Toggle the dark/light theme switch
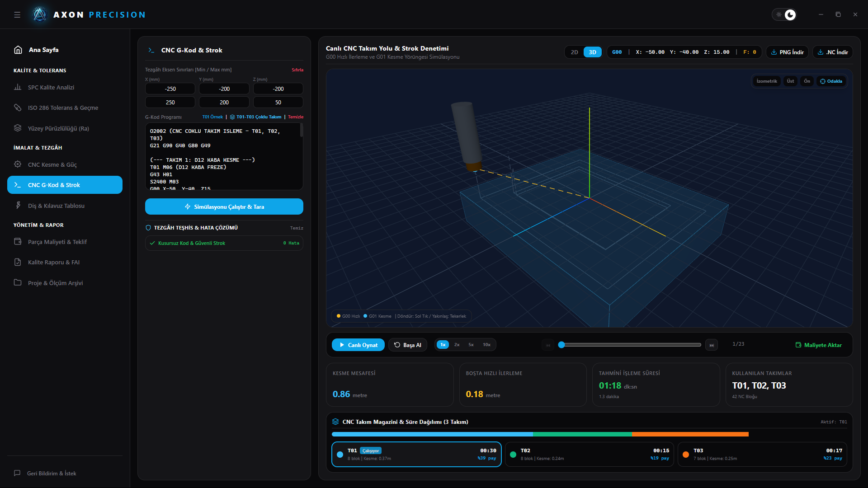Viewport: 868px width, 488px height. coord(784,15)
